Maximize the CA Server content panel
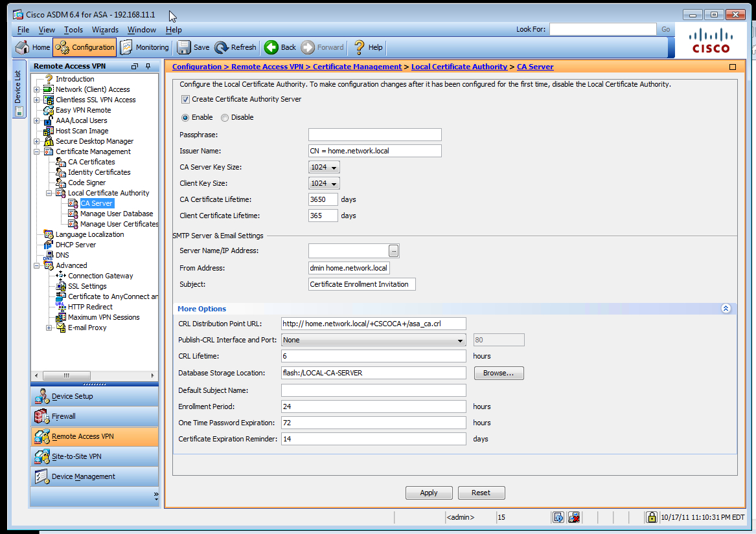The width and height of the screenshot is (756, 534). 733,67
